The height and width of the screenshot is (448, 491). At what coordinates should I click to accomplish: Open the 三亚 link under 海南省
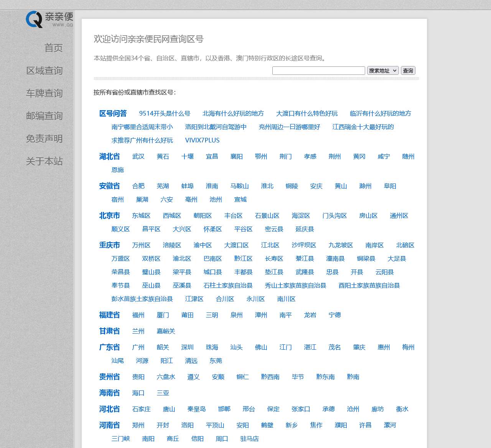tap(162, 393)
